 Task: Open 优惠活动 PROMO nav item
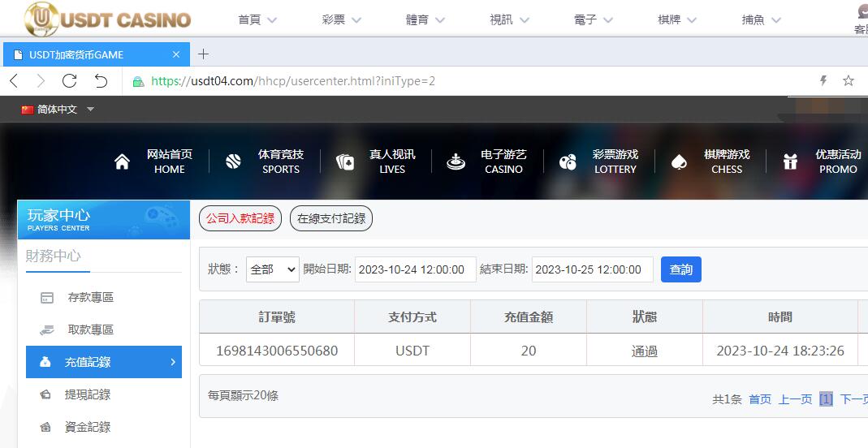click(x=838, y=162)
